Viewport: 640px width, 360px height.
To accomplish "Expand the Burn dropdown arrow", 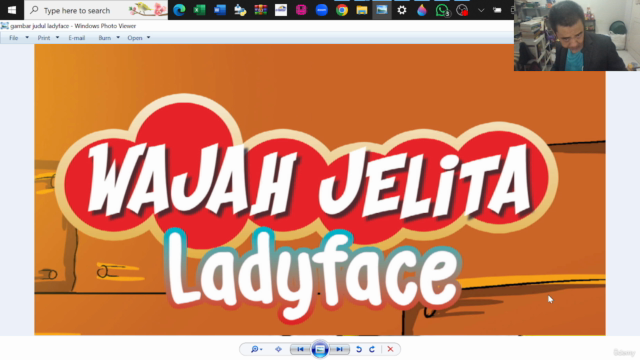I will (118, 38).
